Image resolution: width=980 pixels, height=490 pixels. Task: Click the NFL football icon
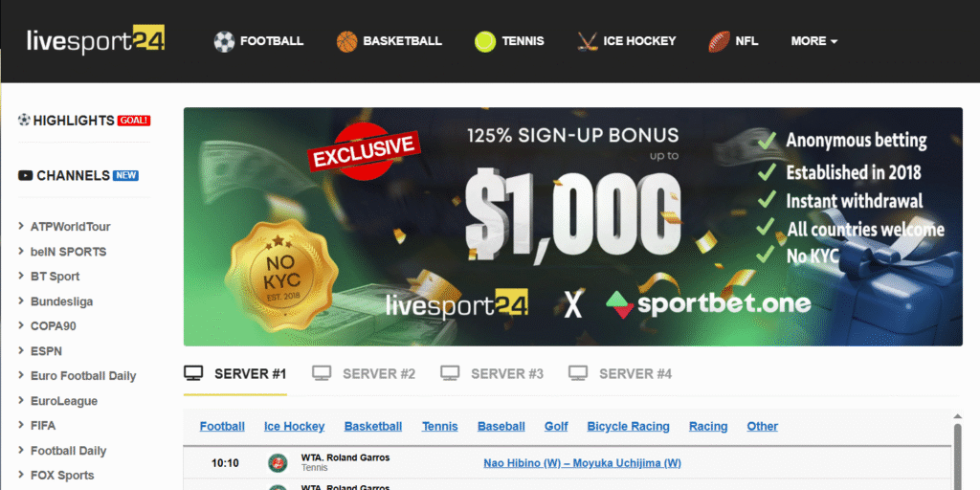(719, 42)
